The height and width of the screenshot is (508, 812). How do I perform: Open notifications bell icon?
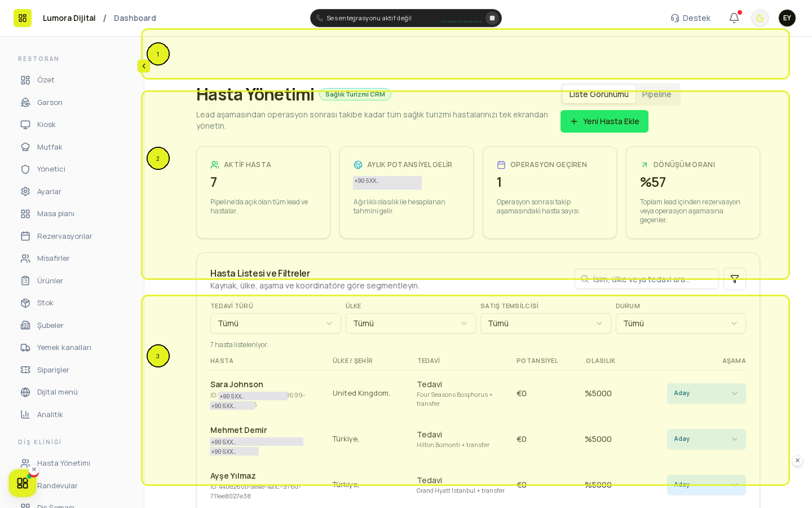coord(734,18)
